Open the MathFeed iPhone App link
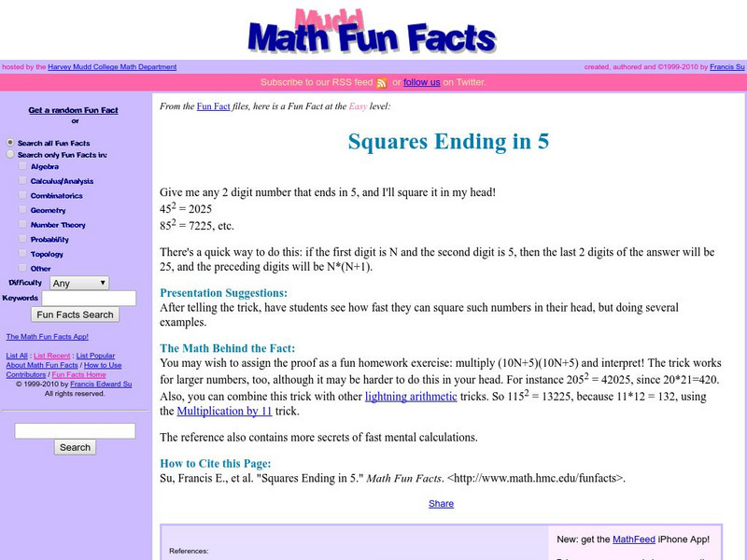 point(634,539)
